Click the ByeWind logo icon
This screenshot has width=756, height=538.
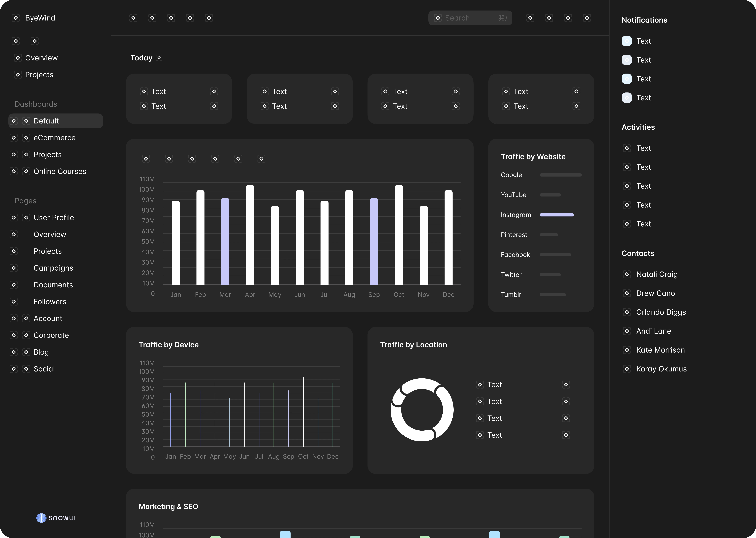pos(16,18)
